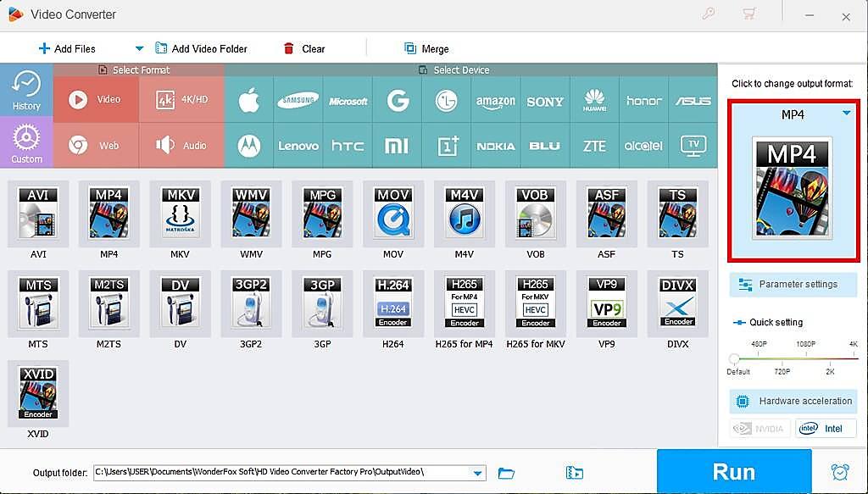868x494 pixels.
Task: Open the LG device category
Action: (446, 100)
